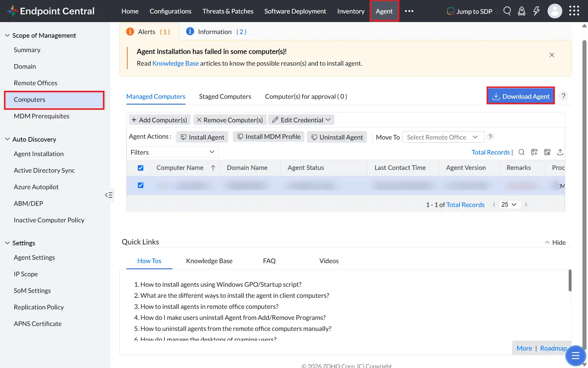
Task: Collapse Scope of Management section
Action: pos(7,35)
